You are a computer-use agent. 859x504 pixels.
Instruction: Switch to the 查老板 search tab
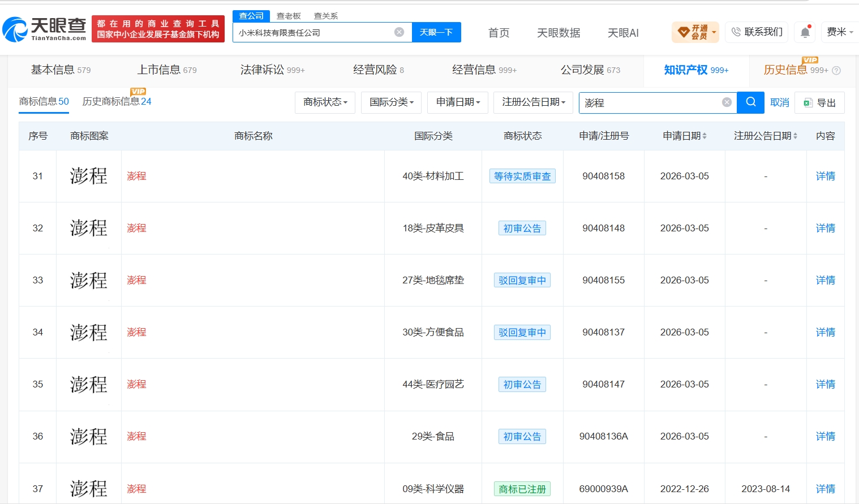289,16
